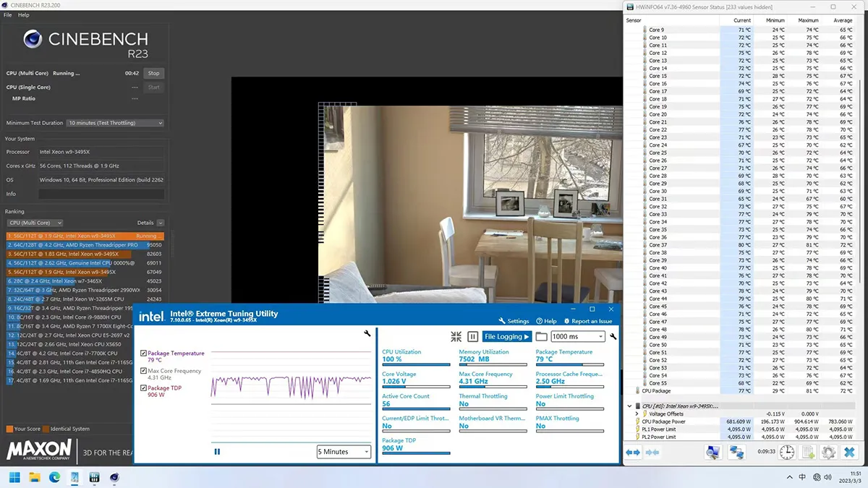Click the XTU compact view arrows icon

tap(456, 336)
